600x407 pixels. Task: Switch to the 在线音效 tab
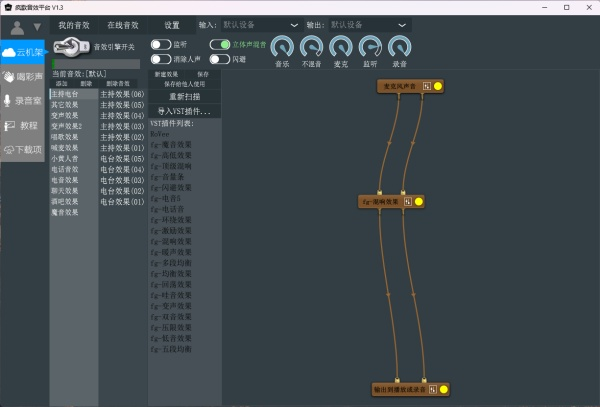pos(123,24)
